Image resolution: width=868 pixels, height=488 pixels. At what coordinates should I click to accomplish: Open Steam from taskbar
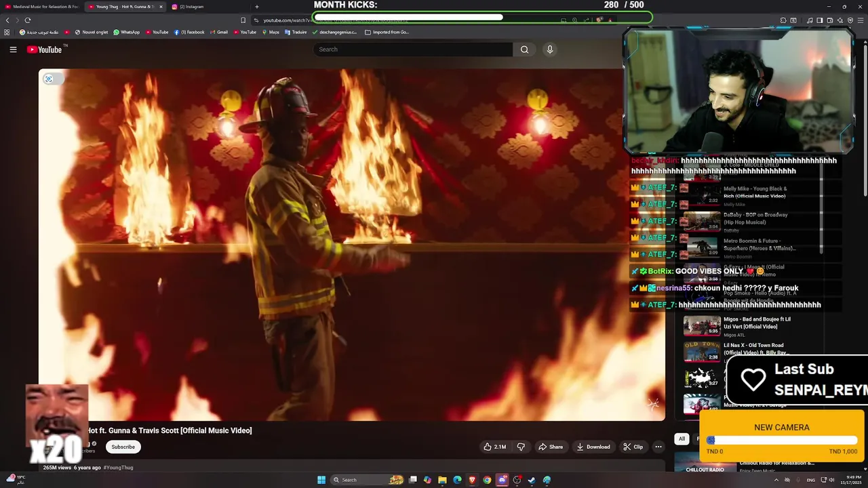point(532,480)
